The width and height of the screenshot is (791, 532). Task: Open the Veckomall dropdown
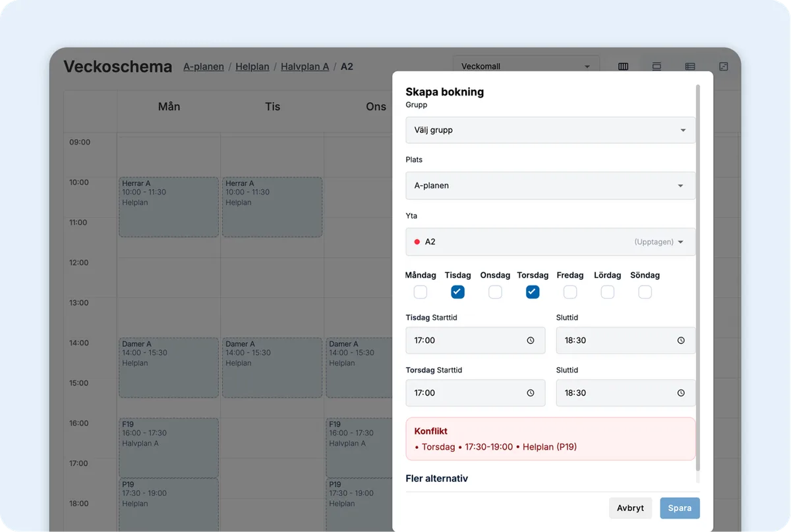526,67
